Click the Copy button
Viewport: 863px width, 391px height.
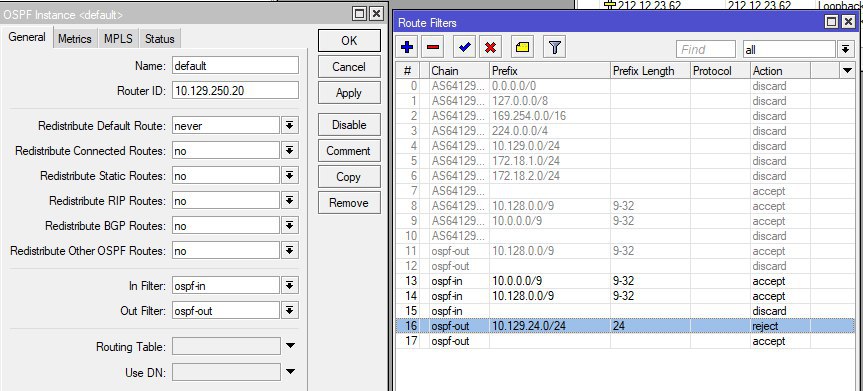coord(349,177)
